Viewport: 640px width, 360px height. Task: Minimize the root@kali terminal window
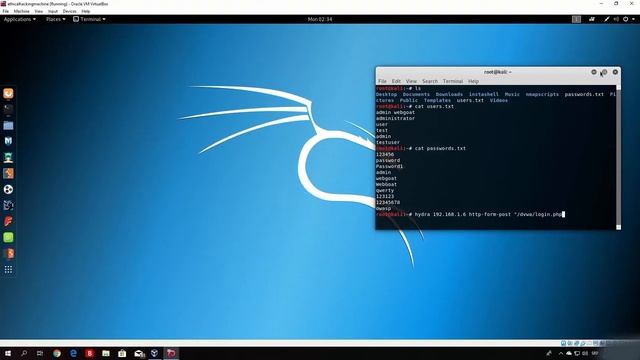[x=594, y=72]
